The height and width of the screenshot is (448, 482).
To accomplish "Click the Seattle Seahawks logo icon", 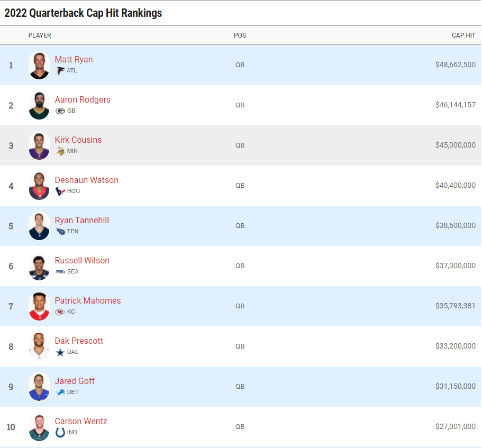I will click(60, 271).
